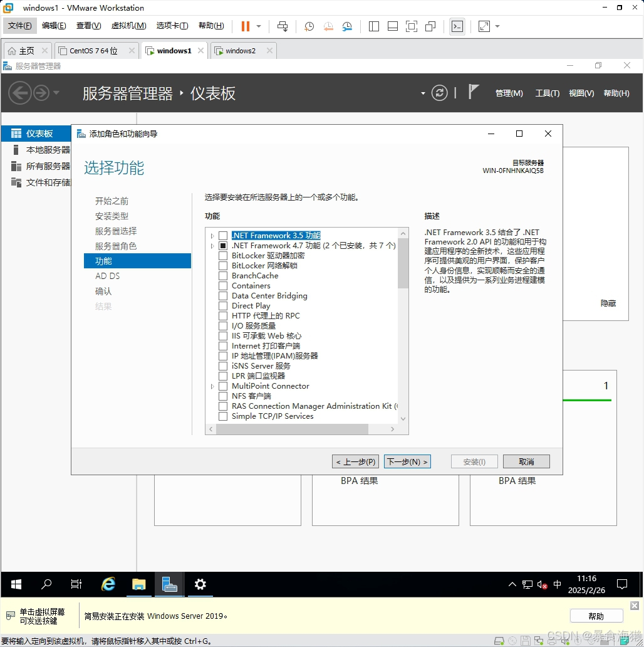Check BitLocker 网络解锁 checkbox
This screenshot has height=647, width=644.
coord(223,266)
